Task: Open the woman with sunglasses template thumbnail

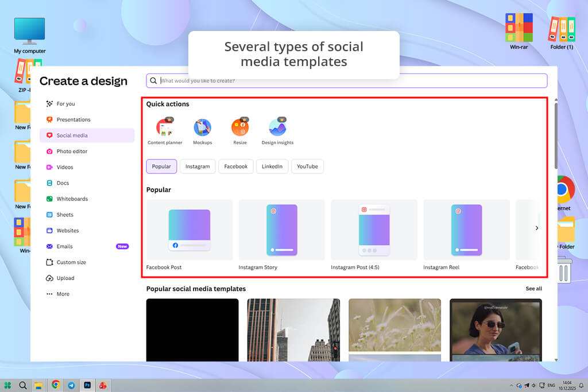Action: tap(496, 330)
